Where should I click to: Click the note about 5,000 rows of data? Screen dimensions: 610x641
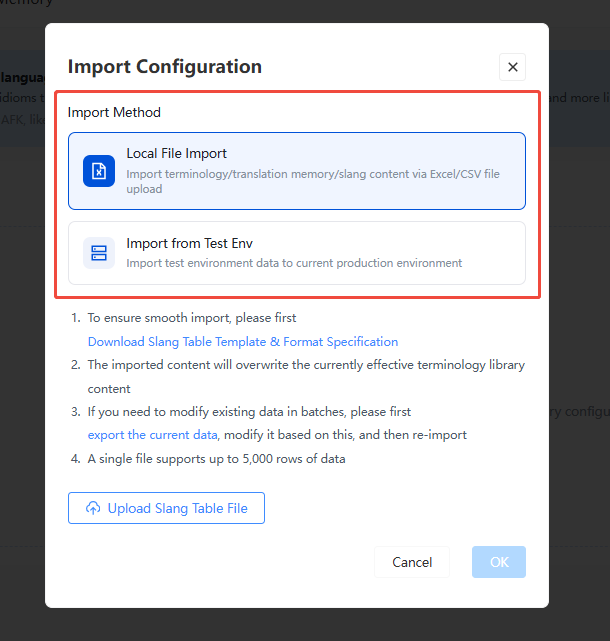[x=216, y=459]
